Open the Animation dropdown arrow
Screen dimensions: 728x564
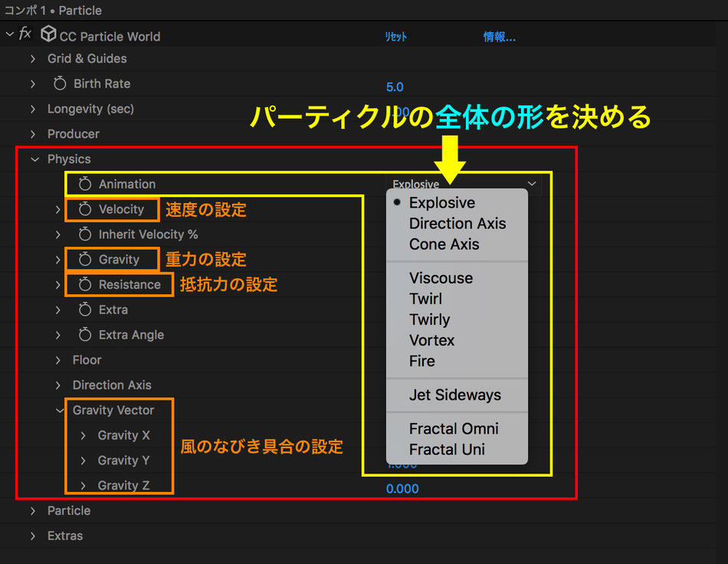(x=532, y=183)
